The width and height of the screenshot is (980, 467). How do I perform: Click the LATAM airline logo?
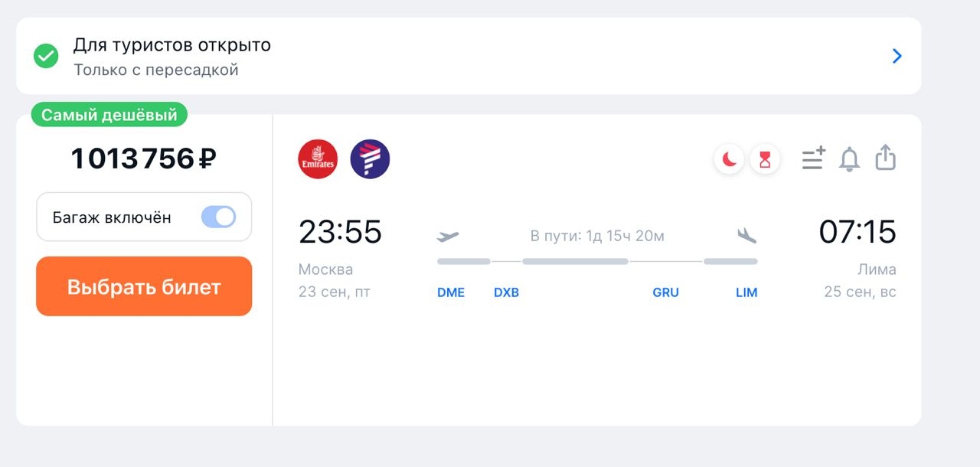tap(370, 159)
